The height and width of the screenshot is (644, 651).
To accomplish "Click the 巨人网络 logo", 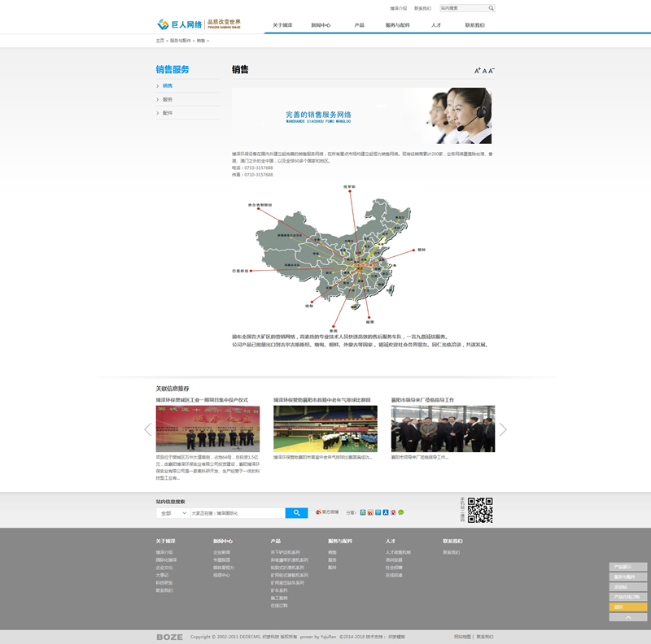I will [x=199, y=24].
